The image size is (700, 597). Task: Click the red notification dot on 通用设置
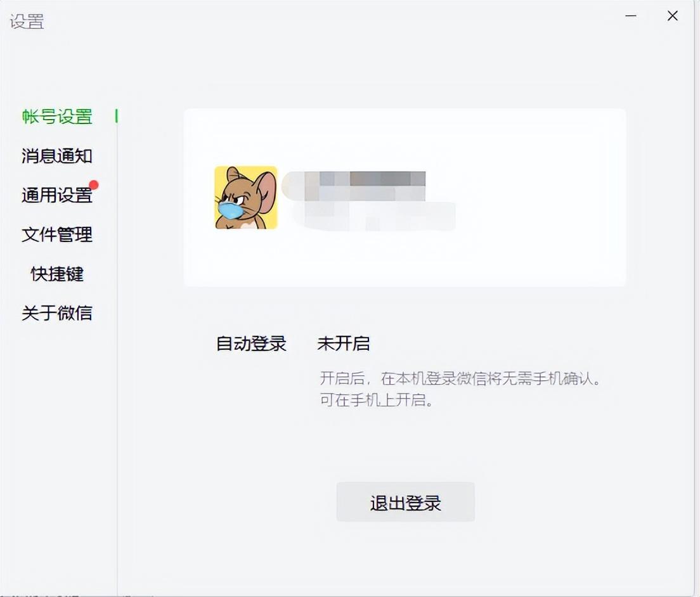tap(93, 184)
